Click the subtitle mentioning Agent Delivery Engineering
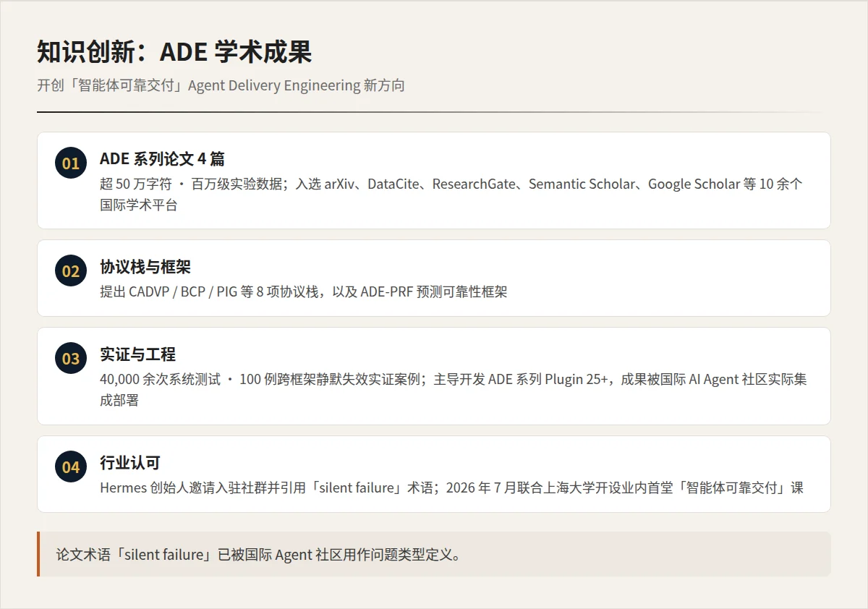Viewport: 868px width, 609px height. pos(221,85)
